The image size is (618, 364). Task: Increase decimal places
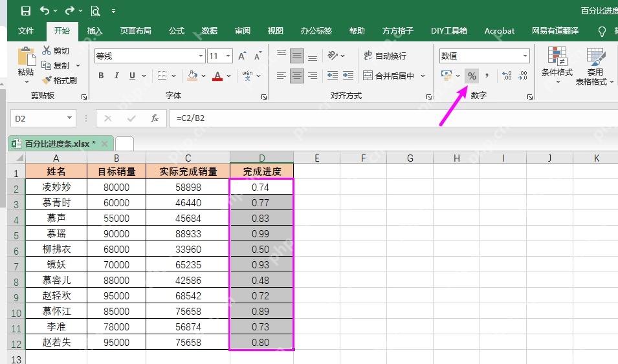[507, 76]
